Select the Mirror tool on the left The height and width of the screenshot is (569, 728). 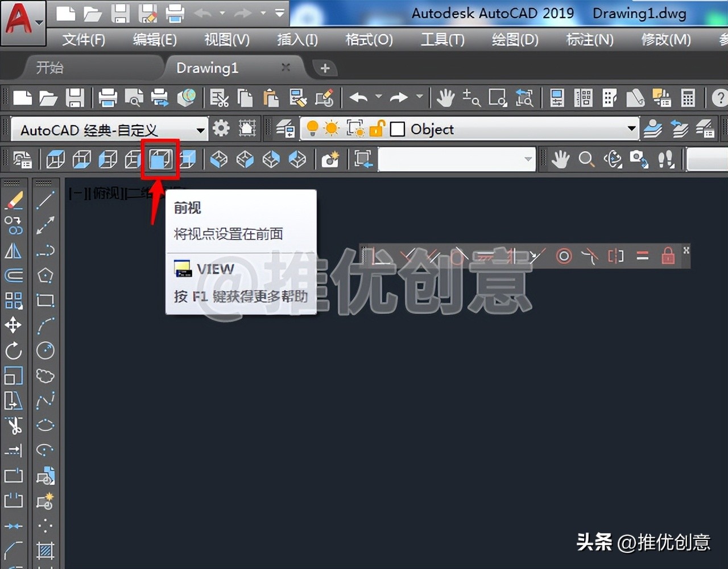[14, 251]
